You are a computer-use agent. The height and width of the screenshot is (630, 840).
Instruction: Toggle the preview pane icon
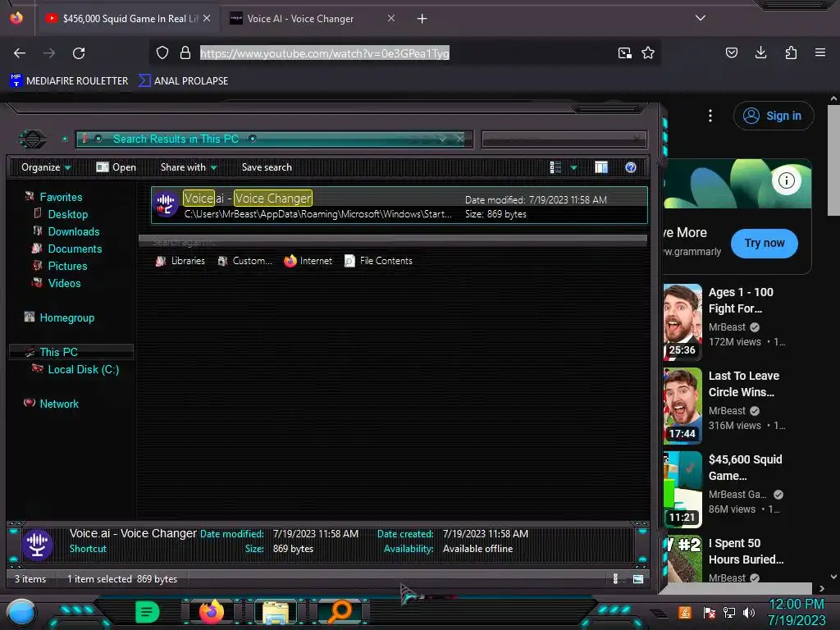[x=601, y=167]
